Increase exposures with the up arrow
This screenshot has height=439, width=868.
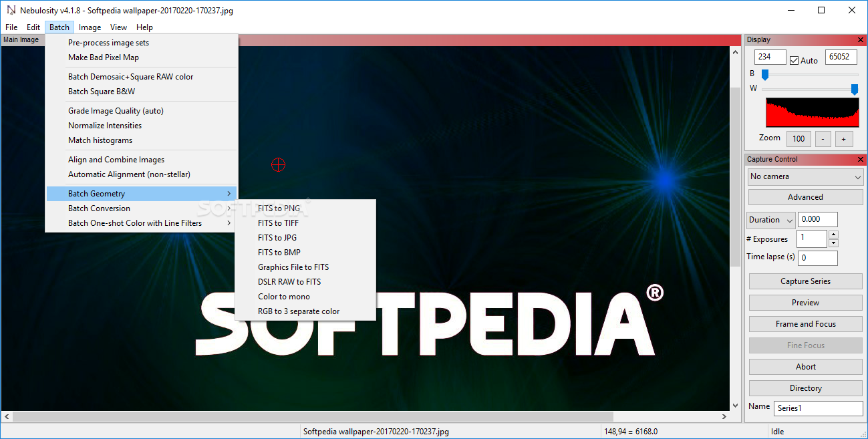833,235
